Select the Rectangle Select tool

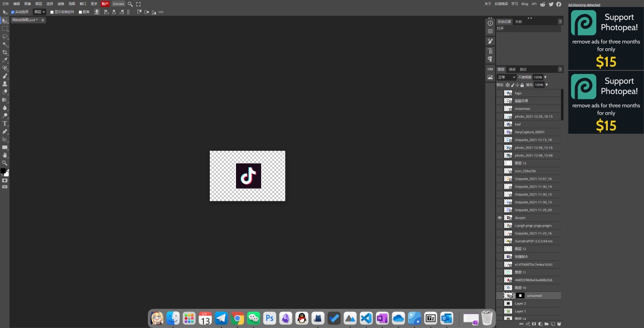[x=5, y=29]
